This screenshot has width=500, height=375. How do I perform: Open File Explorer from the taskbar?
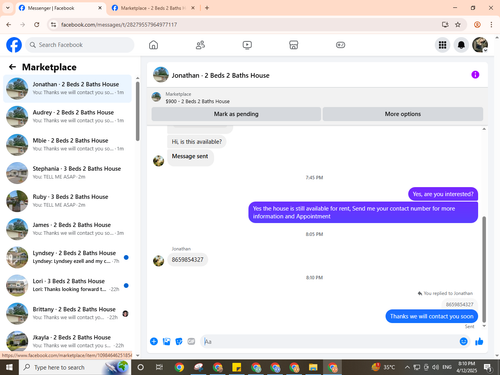[x=313, y=367]
